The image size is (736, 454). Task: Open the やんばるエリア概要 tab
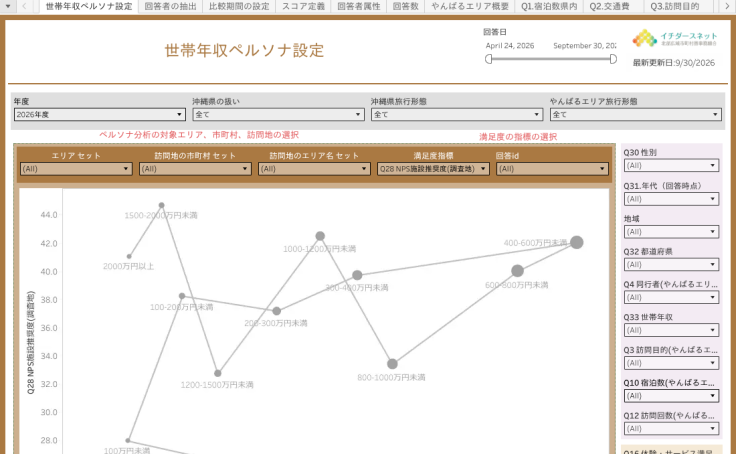(x=470, y=6)
